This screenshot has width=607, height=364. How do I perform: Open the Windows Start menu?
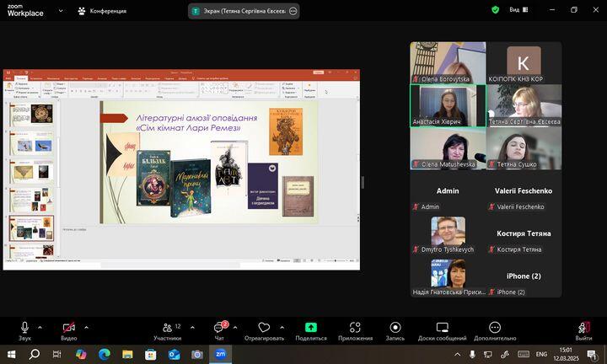click(x=11, y=354)
